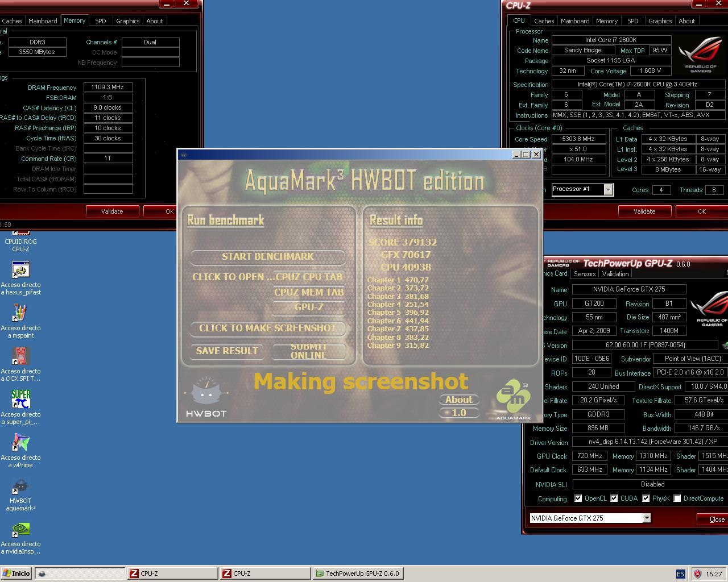The height and width of the screenshot is (582, 728).
Task: Open the NVIDIA GeForce GTX 275 dropdown
Action: click(x=647, y=518)
